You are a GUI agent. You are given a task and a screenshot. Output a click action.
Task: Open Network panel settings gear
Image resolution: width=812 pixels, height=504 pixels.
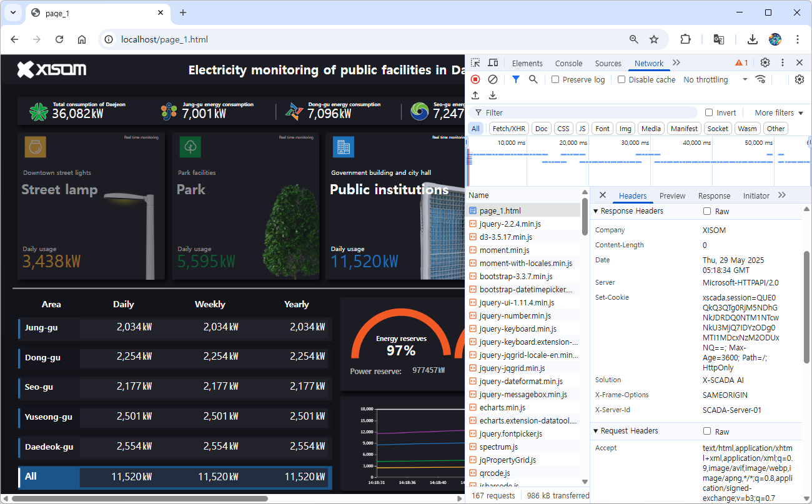pyautogui.click(x=800, y=79)
